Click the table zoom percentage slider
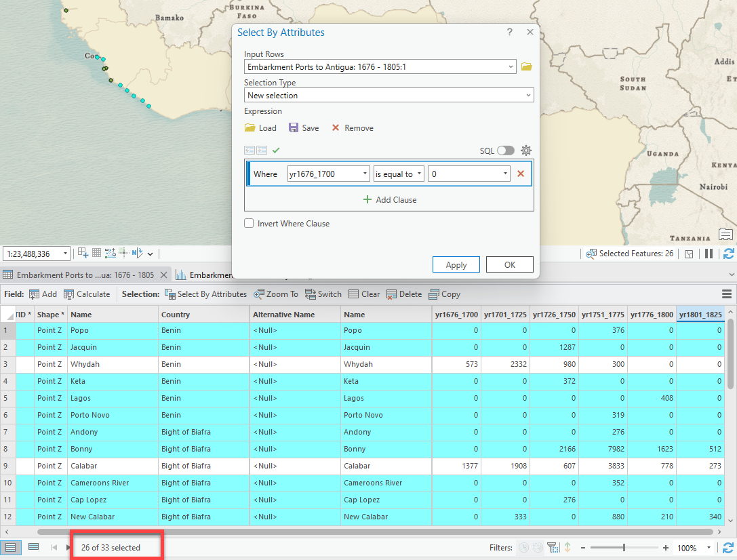The width and height of the screenshot is (737, 560). point(623,548)
